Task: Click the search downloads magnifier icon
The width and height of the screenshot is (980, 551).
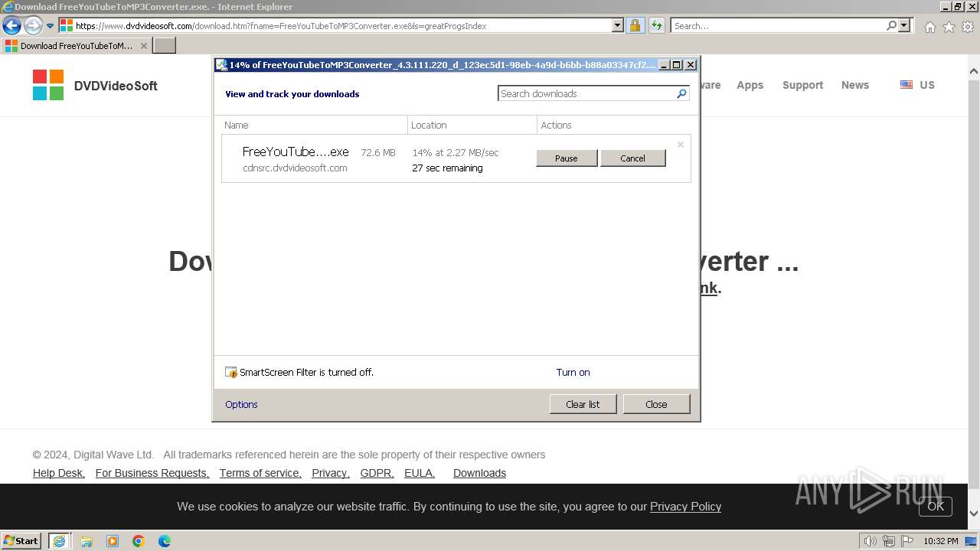Action: (681, 93)
